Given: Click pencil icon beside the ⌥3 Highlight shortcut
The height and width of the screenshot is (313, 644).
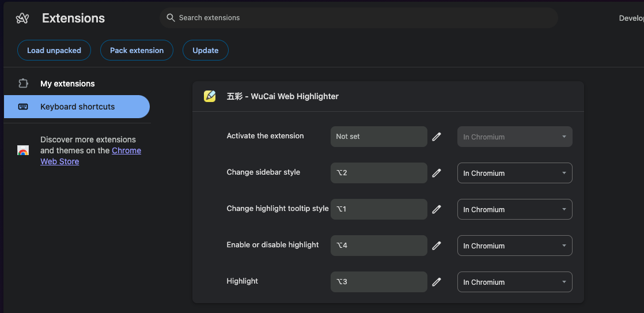Looking at the screenshot, I should 437,282.
